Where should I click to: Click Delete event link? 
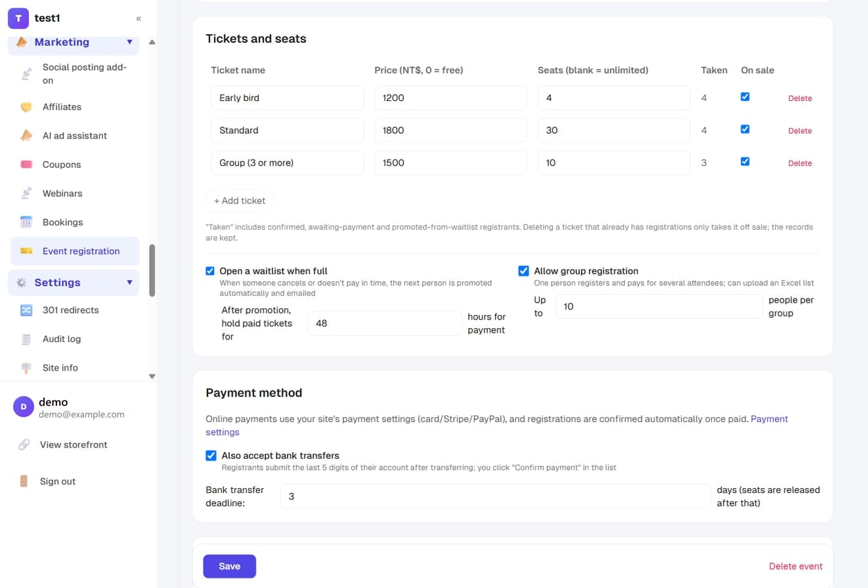tap(796, 566)
